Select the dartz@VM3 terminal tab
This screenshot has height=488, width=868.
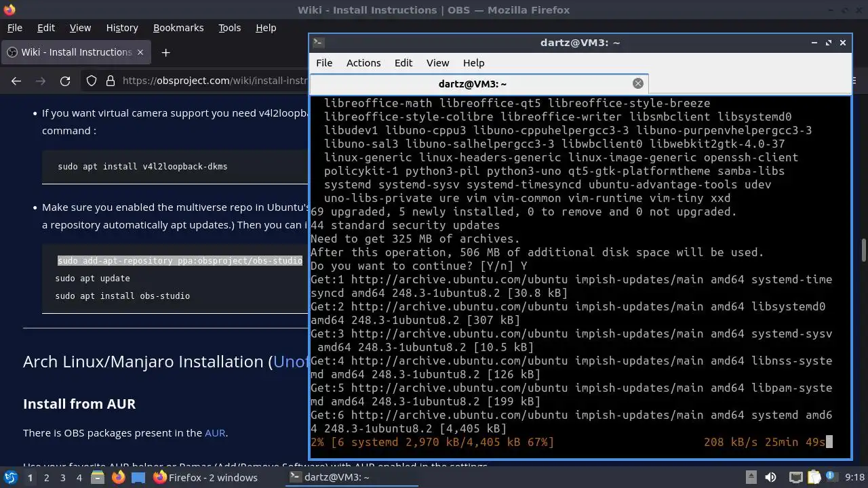[479, 83]
